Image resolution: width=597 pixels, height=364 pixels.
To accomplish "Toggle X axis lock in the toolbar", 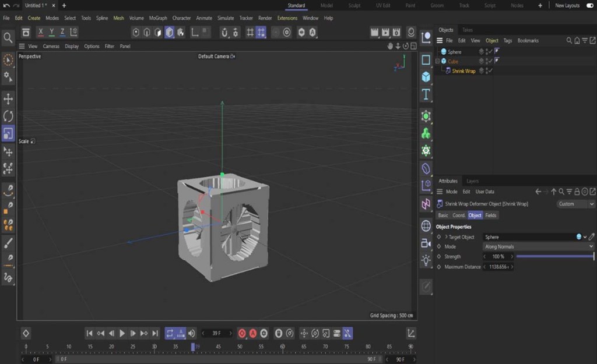I will (x=41, y=32).
